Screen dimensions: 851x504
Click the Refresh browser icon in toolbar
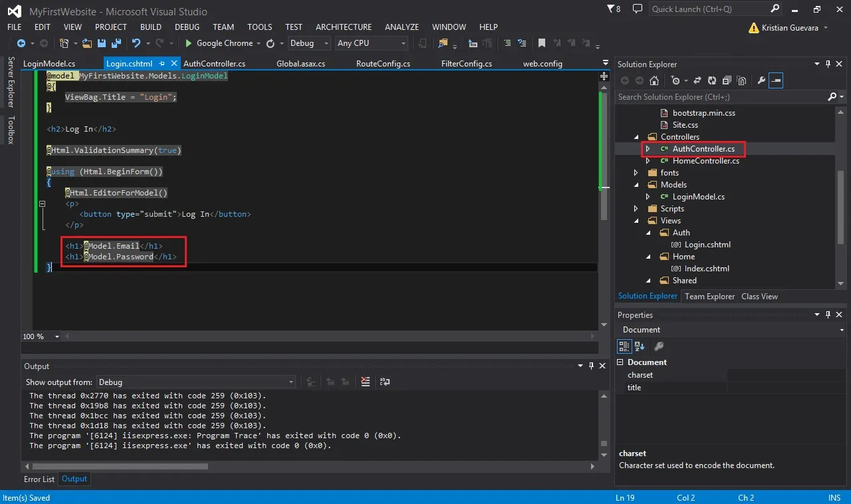coord(271,43)
